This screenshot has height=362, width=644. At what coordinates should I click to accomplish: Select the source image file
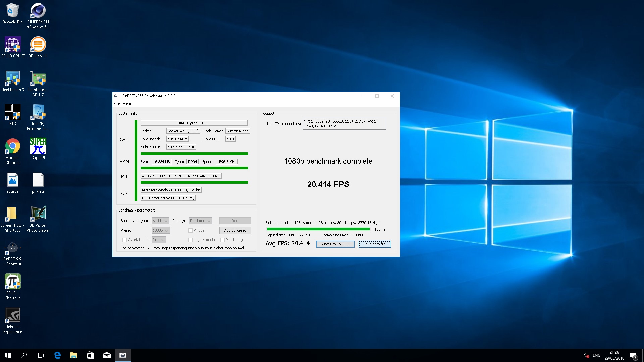[12, 183]
